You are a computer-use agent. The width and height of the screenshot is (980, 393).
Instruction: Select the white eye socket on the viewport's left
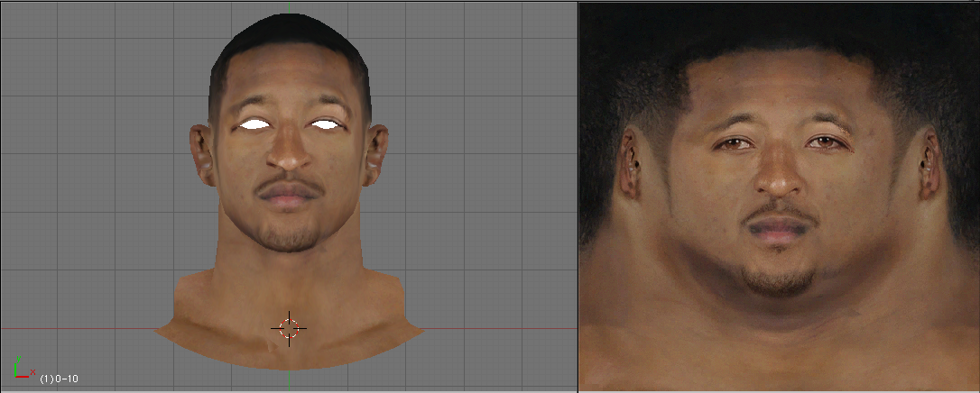point(254,125)
